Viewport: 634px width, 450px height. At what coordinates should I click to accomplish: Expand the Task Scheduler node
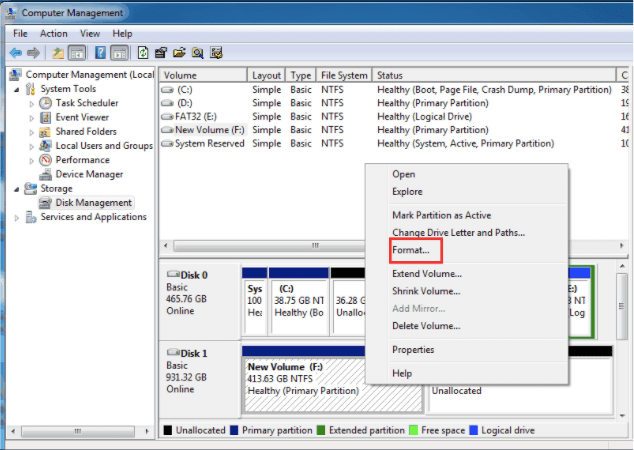coord(32,104)
